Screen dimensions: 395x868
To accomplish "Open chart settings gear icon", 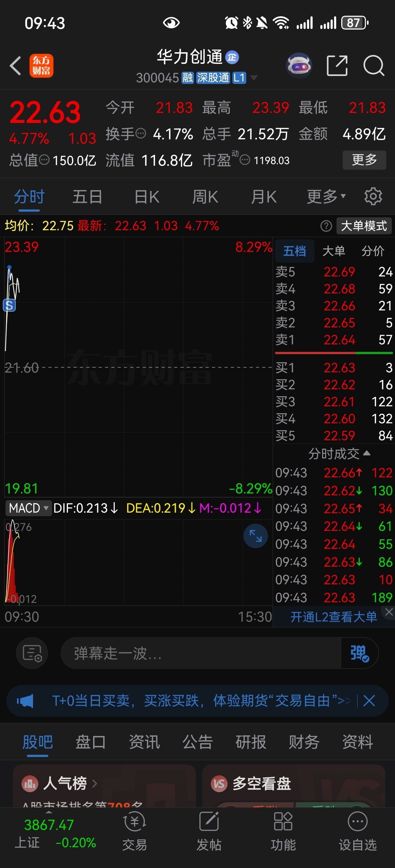I will (x=373, y=197).
